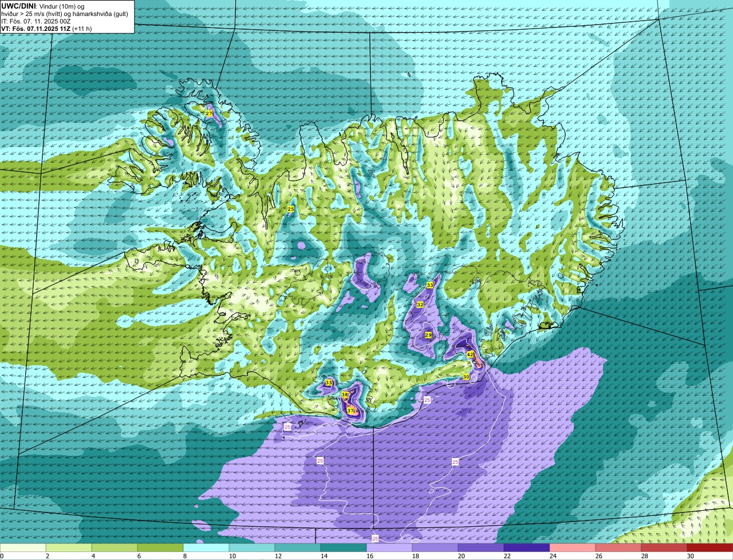Click the initial time 'IT: Fös. 07. 11. 2025 00Z'
The width and height of the screenshot is (733, 560).
click(x=36, y=21)
